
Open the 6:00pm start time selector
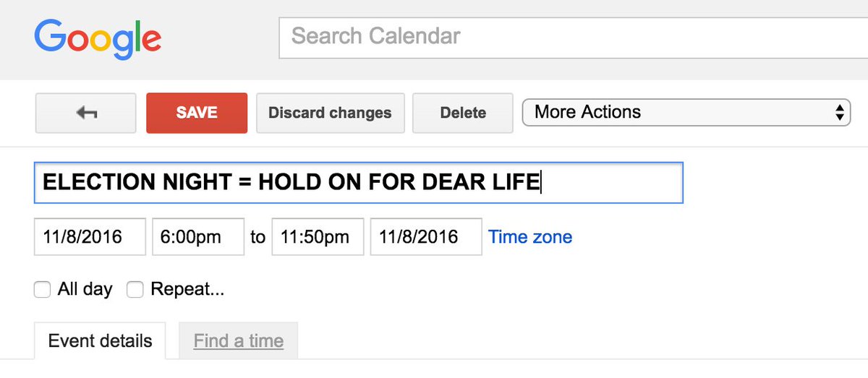point(198,236)
